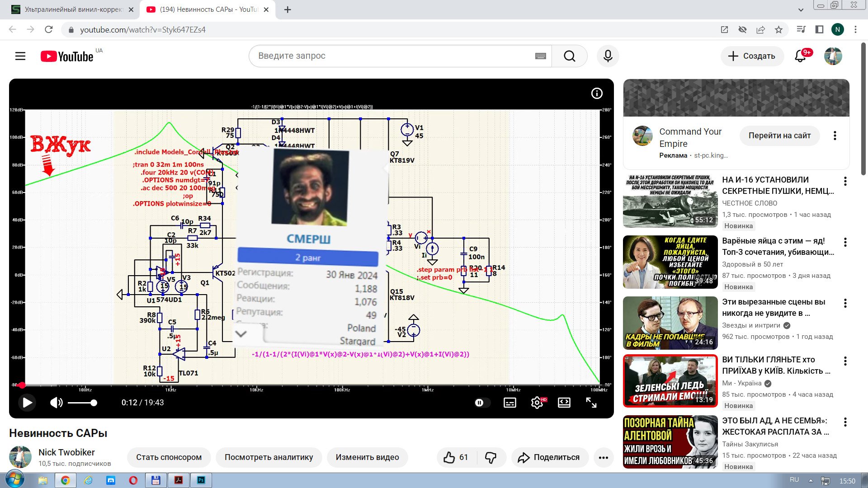Show video info card icon
The image size is (868, 488).
point(597,94)
